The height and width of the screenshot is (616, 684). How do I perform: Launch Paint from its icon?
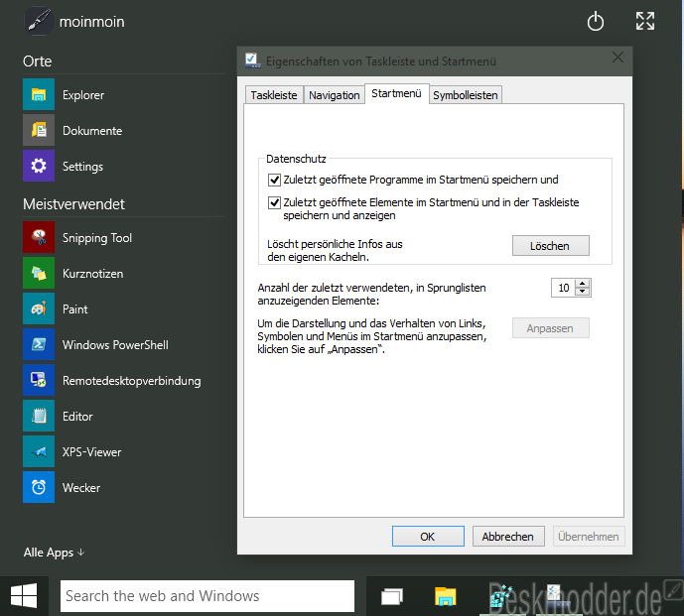coord(39,309)
